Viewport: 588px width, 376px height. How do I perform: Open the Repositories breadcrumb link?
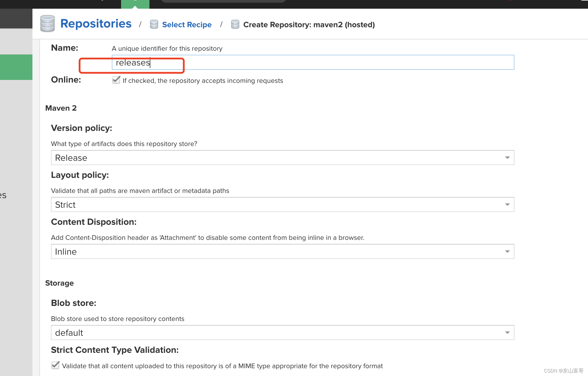coord(96,24)
